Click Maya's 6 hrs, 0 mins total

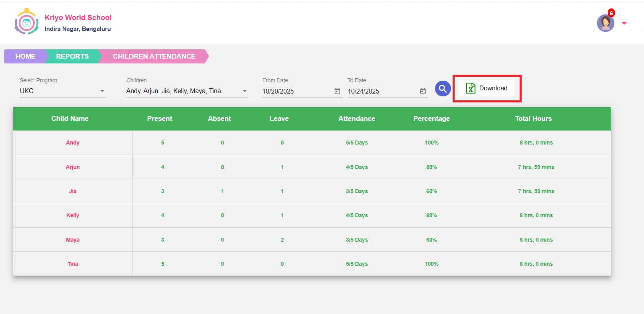536,240
